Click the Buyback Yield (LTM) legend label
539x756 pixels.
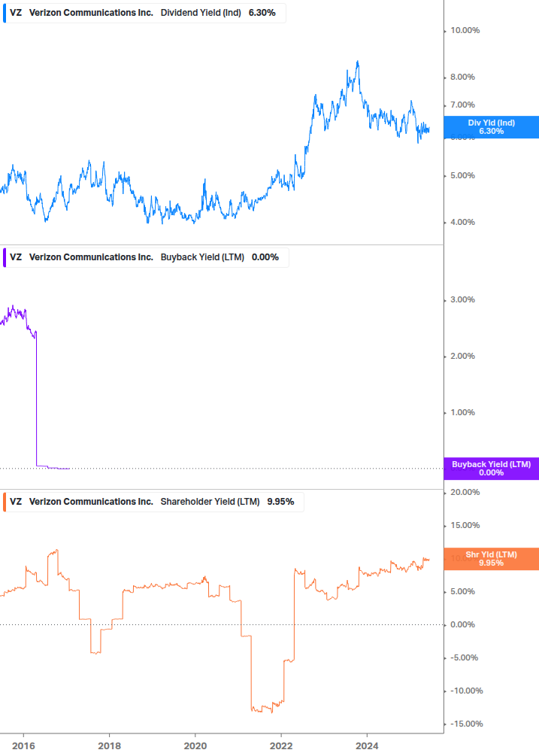click(202, 257)
